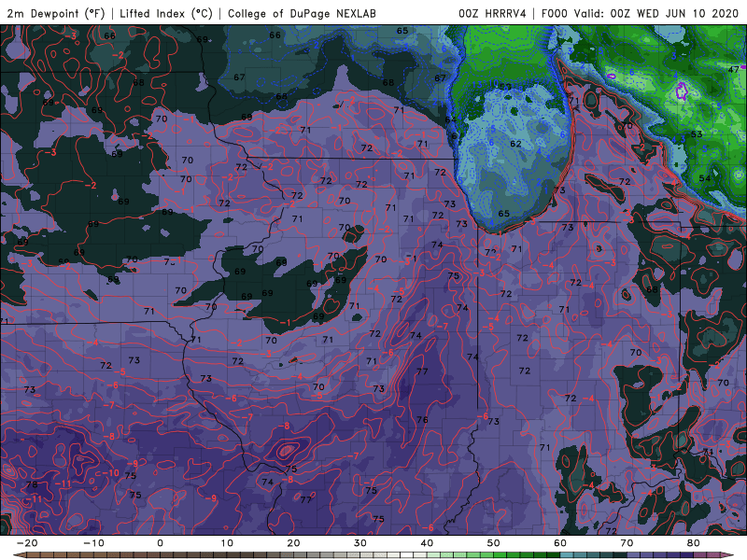Click the 60 label on the color scale
Viewport: 747px width, 560px height.
(x=560, y=543)
